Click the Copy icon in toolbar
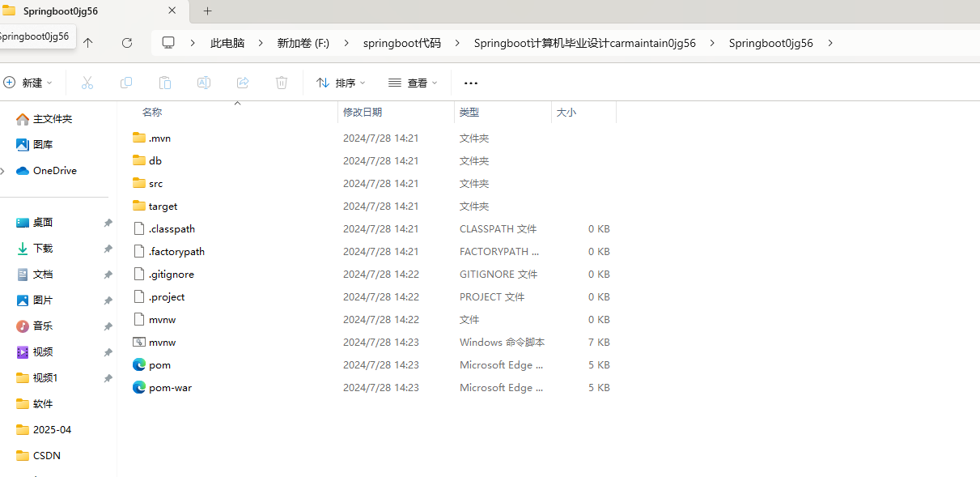Screen dimensions: 980x477 pyautogui.click(x=126, y=83)
